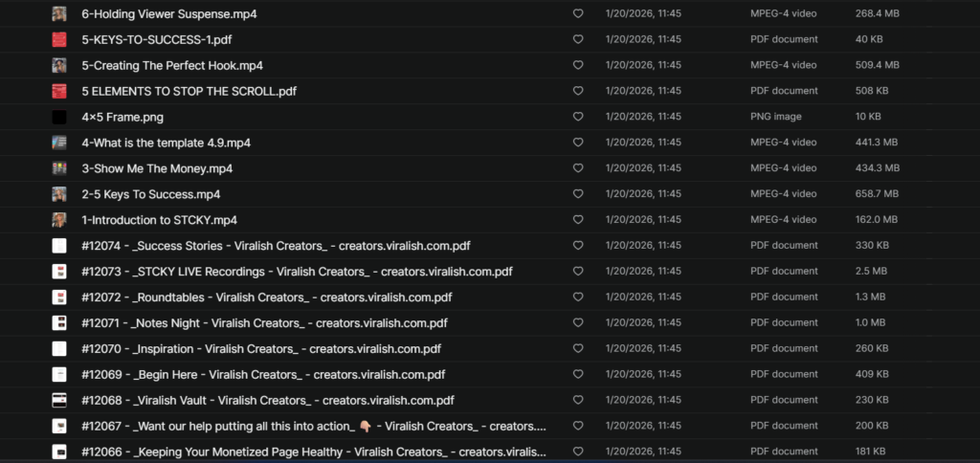Viewport: 980px width, 463px height.
Task: Select the name 2-5 Keys To Success.mp4
Action: (x=150, y=194)
